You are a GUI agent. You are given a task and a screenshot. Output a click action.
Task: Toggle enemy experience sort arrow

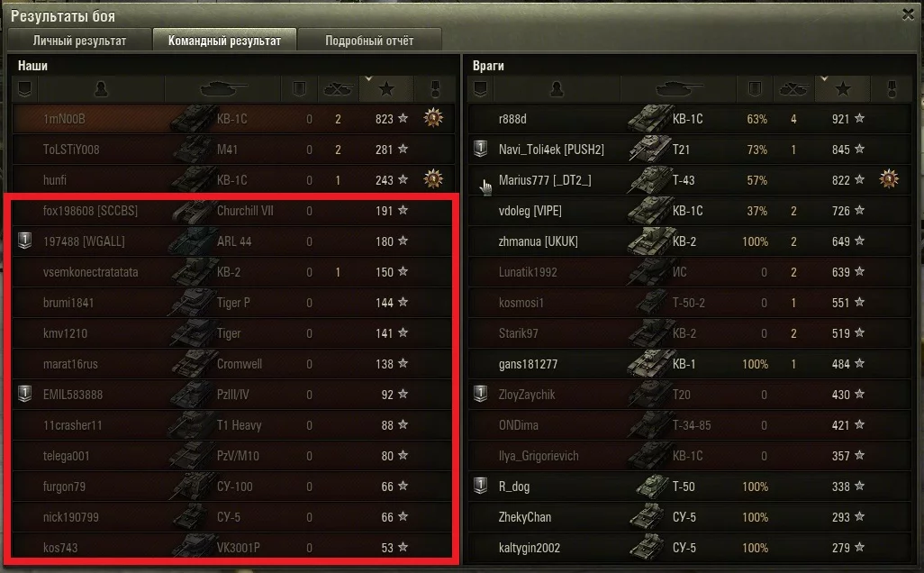[x=824, y=78]
